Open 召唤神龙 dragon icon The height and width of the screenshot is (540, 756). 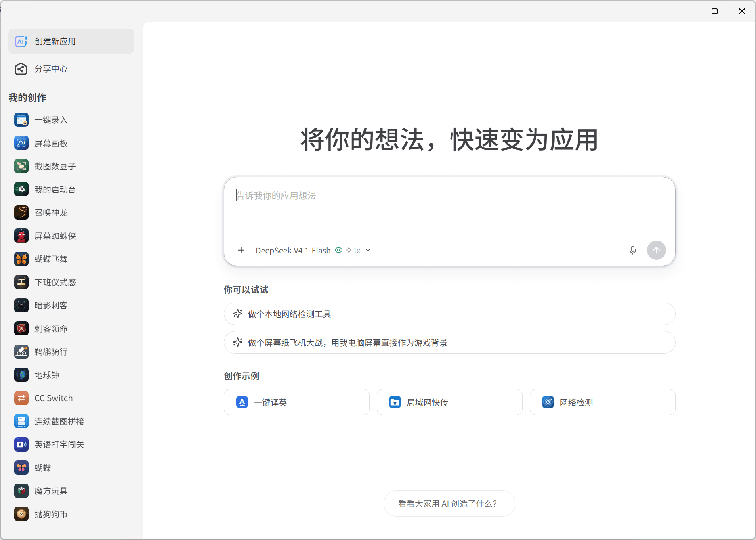tap(21, 213)
